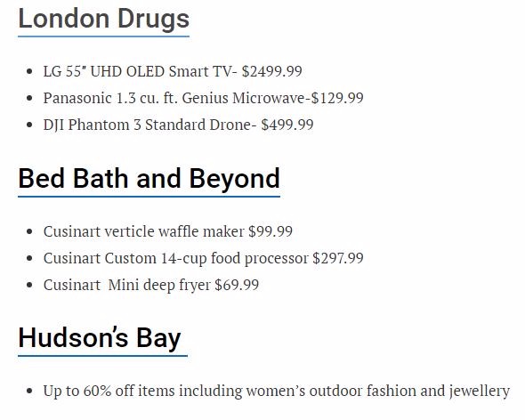Click the $129.99 microwave price

coord(337,98)
